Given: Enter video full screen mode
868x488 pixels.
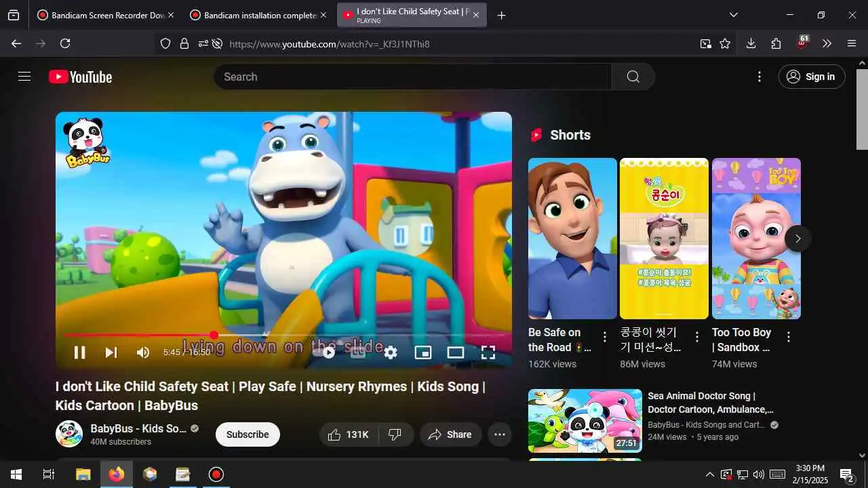Looking at the screenshot, I should click(488, 352).
